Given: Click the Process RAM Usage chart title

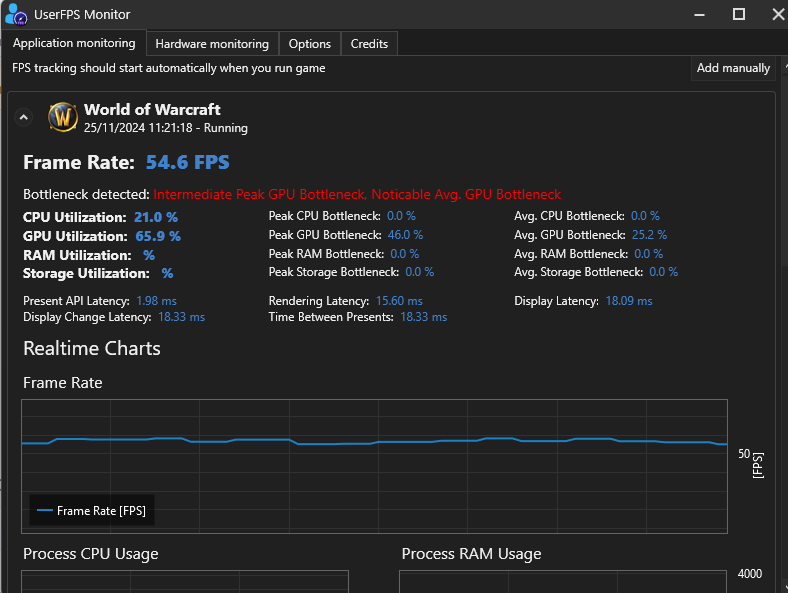Looking at the screenshot, I should (471, 554).
